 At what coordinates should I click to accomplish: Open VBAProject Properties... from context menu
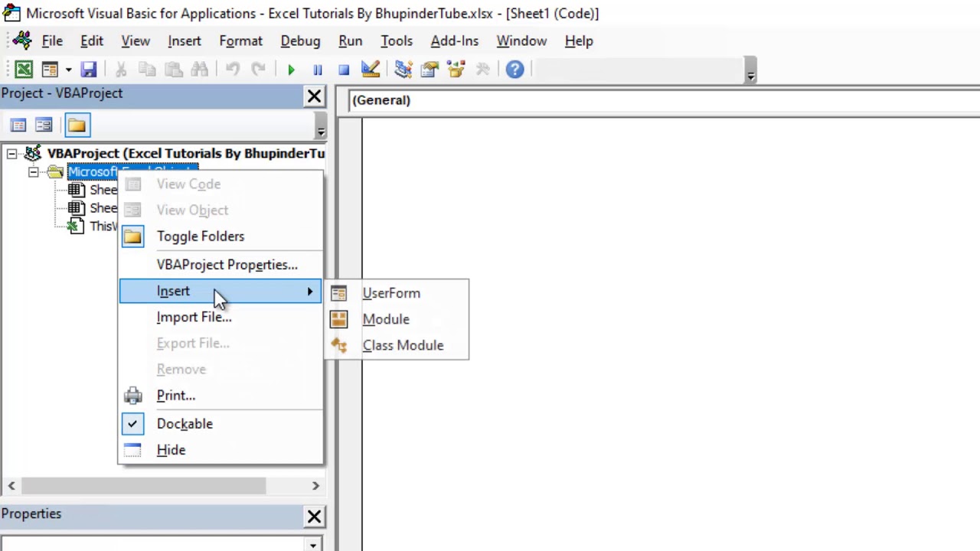pyautogui.click(x=220, y=265)
